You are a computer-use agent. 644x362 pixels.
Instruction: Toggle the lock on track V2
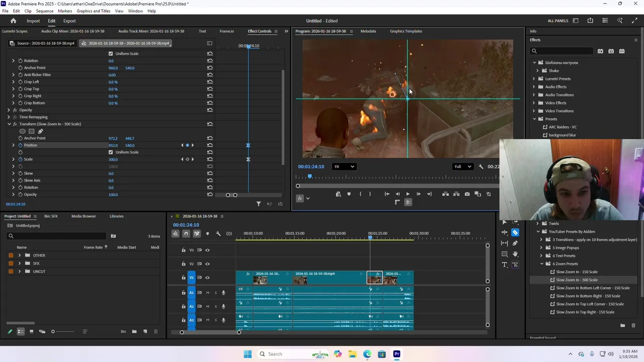pyautogui.click(x=184, y=263)
